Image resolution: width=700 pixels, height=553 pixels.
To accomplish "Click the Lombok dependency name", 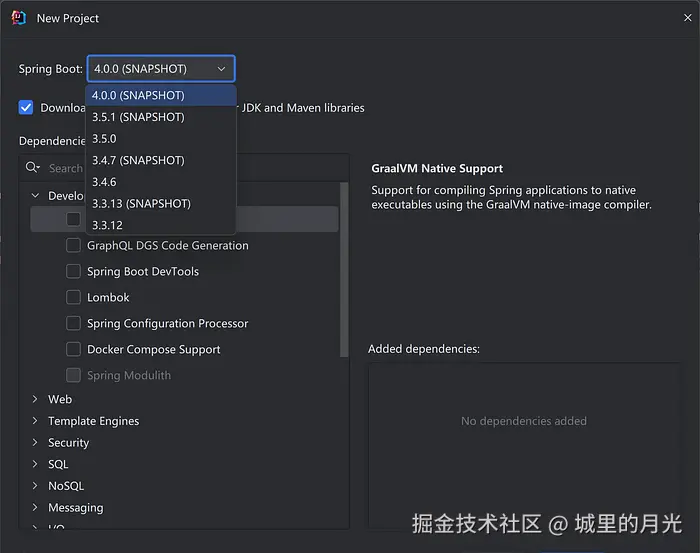I will coord(108,297).
